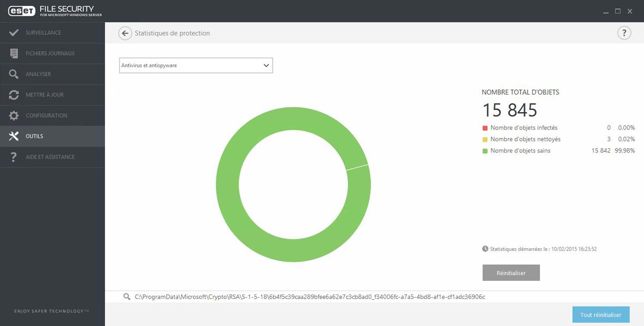Click the red infected objects color swatch
This screenshot has height=326, width=644.
pyautogui.click(x=485, y=128)
